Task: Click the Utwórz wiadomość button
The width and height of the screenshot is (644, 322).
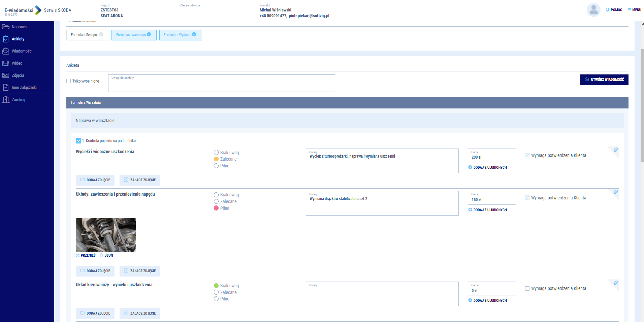Action: (604, 80)
